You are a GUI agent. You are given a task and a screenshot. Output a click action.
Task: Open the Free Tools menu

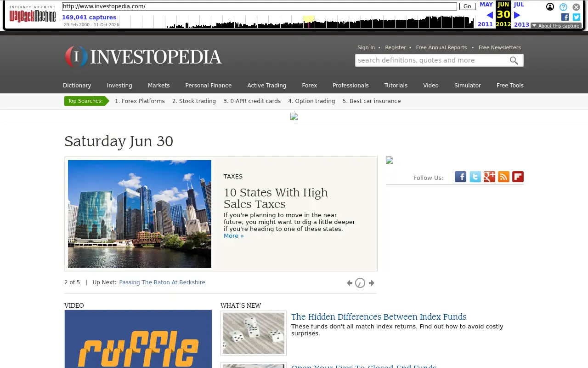click(x=510, y=86)
